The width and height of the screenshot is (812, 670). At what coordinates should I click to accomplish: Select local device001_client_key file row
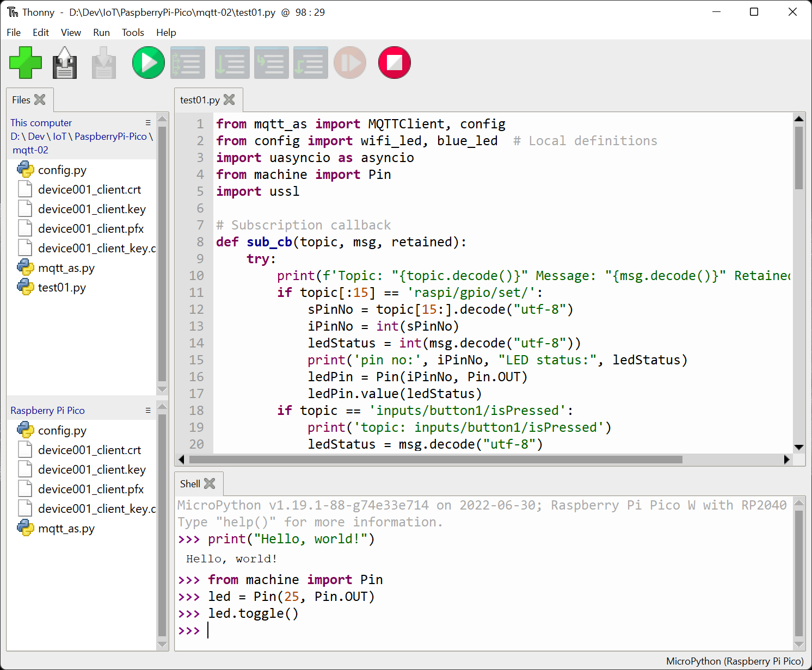pos(82,248)
